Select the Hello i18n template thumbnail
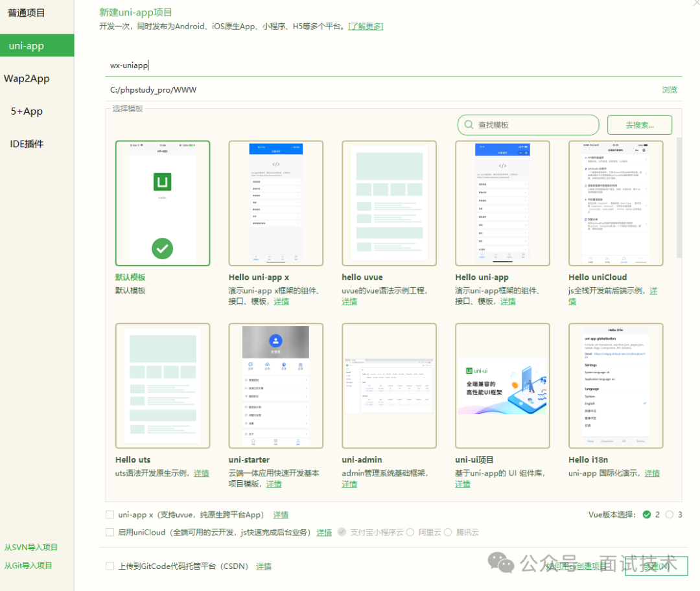The height and width of the screenshot is (591, 700). [x=616, y=386]
